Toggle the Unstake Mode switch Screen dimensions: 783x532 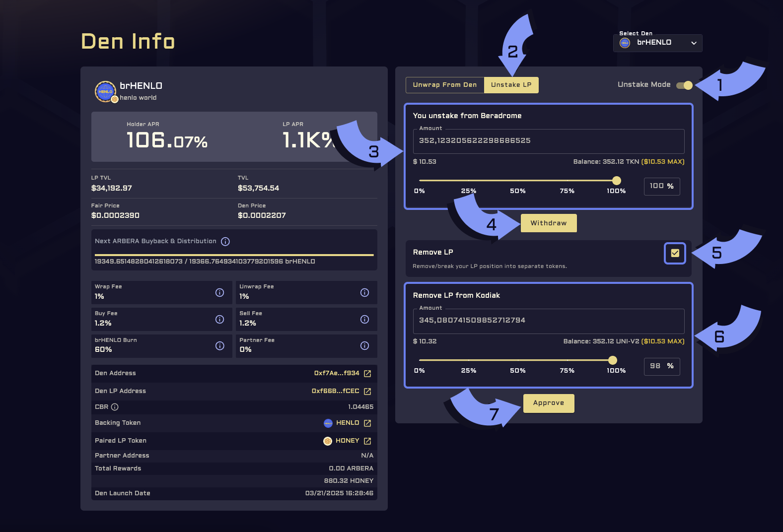pyautogui.click(x=684, y=85)
